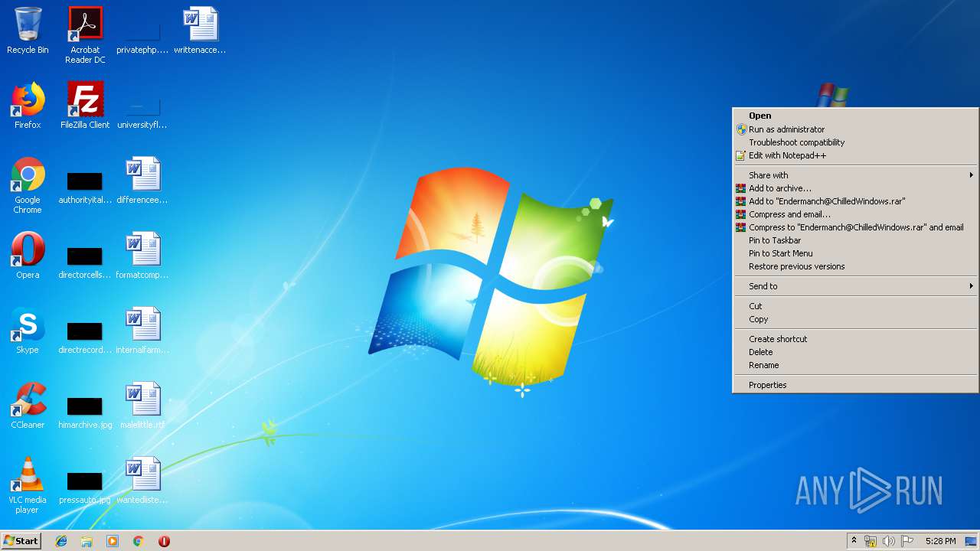Open Action Center flag icon
The width and height of the screenshot is (980, 551).
coord(906,541)
